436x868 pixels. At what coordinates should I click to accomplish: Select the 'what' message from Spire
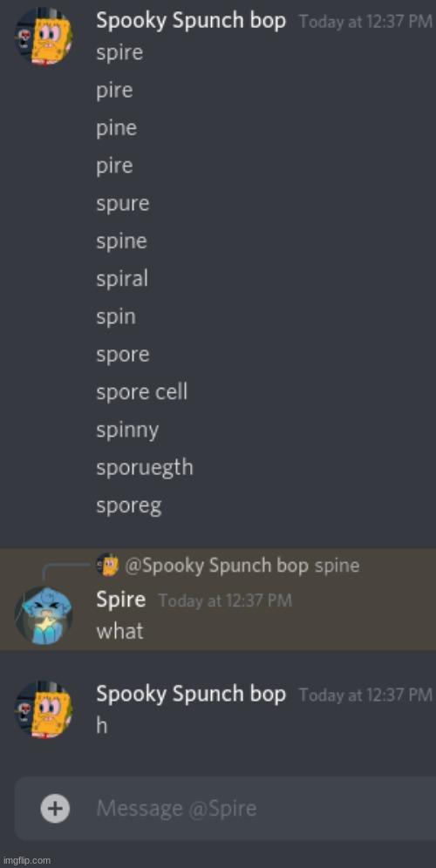click(119, 631)
